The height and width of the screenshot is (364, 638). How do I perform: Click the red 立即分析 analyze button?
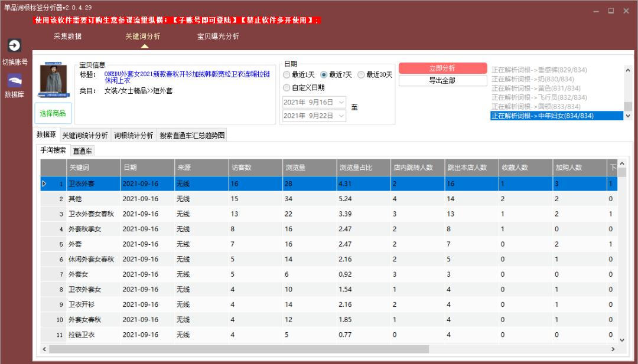[443, 67]
